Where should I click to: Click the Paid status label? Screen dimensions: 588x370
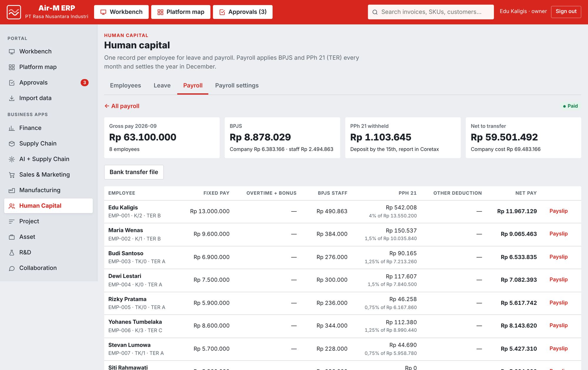coord(570,106)
